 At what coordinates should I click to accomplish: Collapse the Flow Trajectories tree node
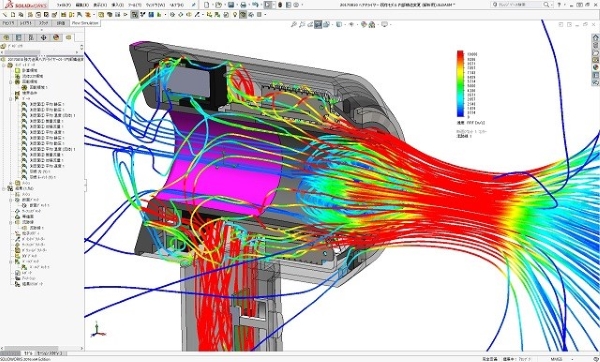11,222
